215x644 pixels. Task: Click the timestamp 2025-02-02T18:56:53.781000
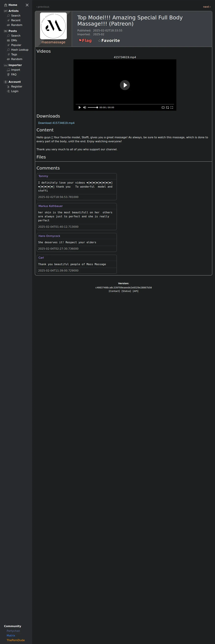[x=58, y=197]
